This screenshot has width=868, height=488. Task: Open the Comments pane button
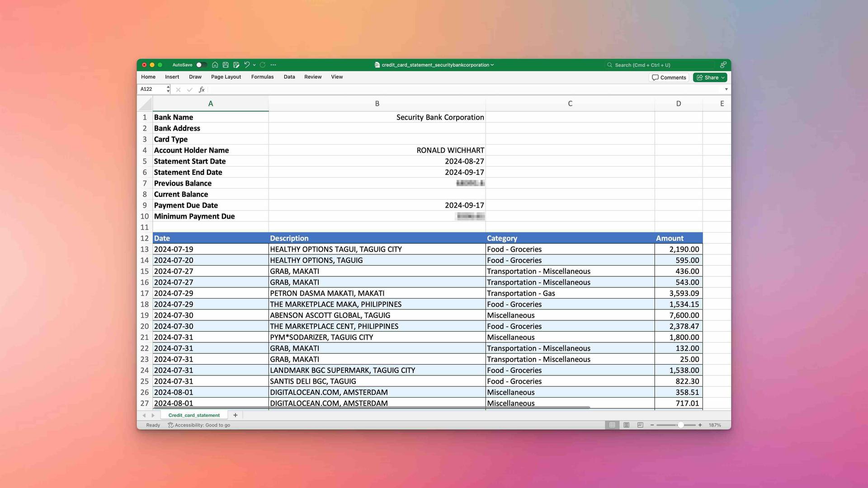669,78
